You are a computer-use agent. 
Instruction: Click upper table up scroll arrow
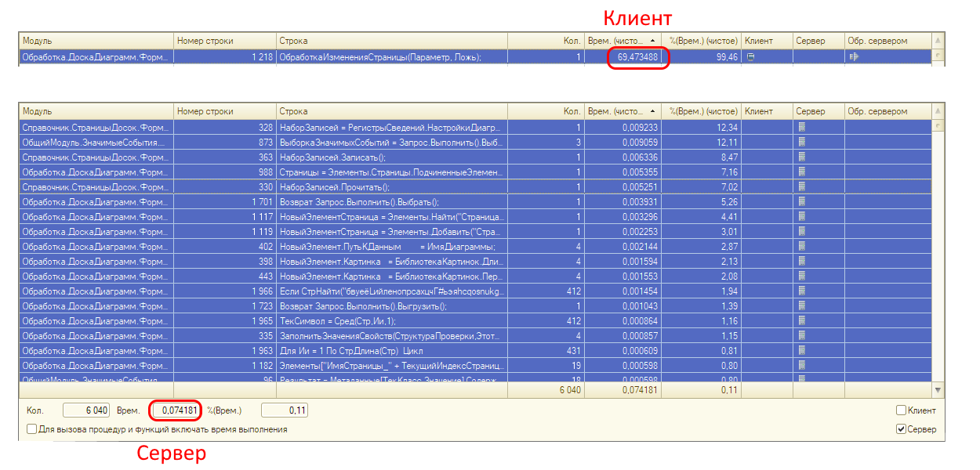tap(938, 40)
